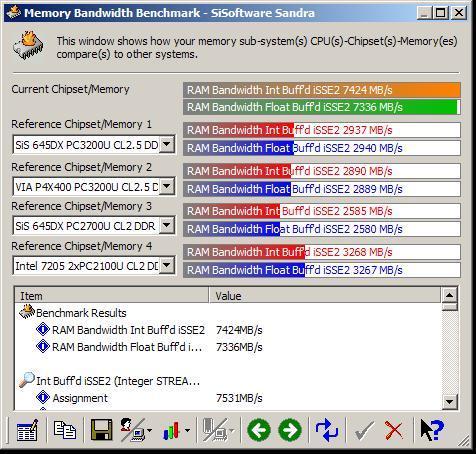This screenshot has height=454, width=476.
Task: Click the red Int Buff'd 2937 MB/s bar
Action: click(322, 130)
